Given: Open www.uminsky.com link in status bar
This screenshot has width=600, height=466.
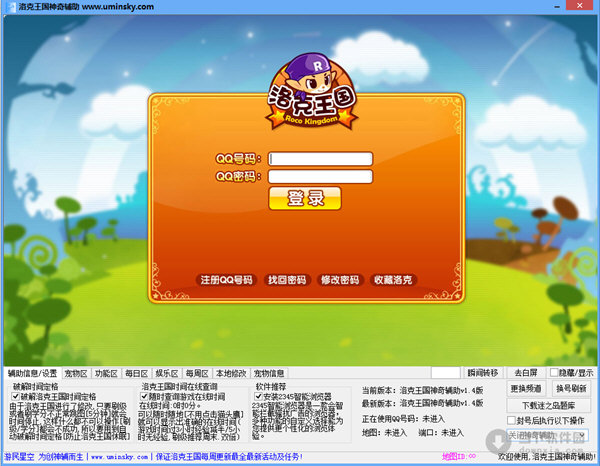Looking at the screenshot, I should click(119, 457).
